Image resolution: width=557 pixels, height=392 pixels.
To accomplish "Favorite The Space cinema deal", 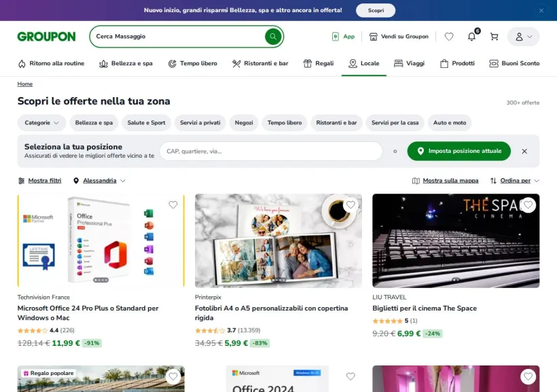I will [x=528, y=204].
